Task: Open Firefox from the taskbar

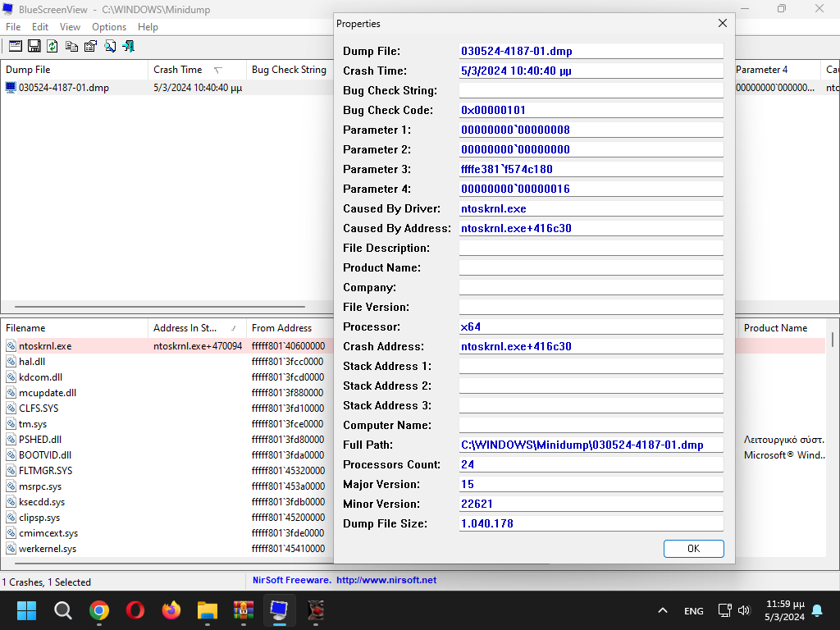Action: (x=171, y=610)
